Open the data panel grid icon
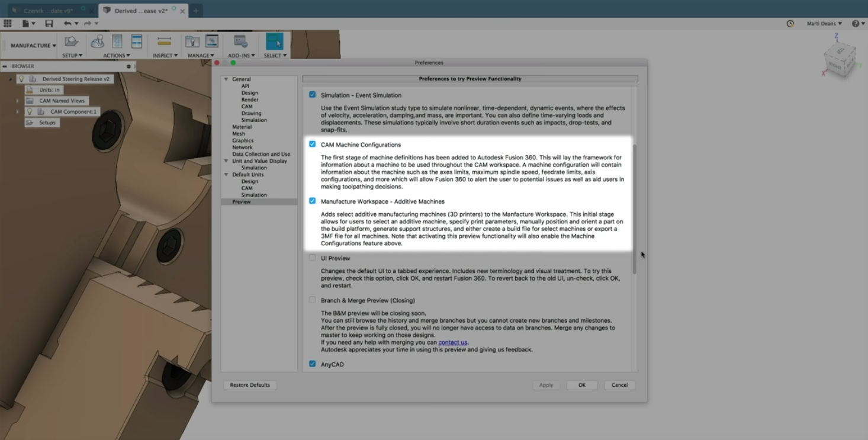Viewport: 868px width, 440px height. pos(8,24)
